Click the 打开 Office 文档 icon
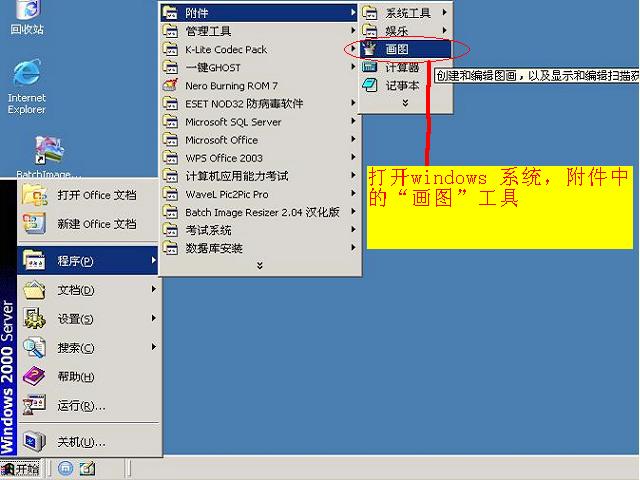Screen dimensions: 640x480 (x=34, y=195)
